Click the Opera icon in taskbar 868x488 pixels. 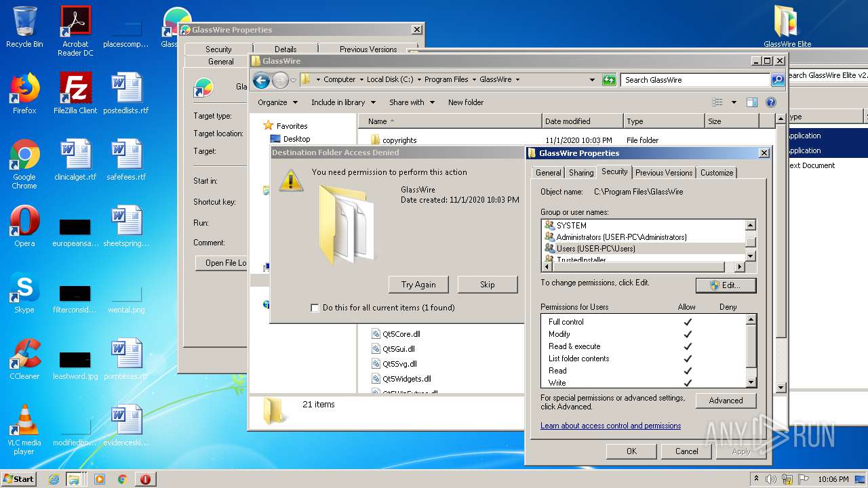145,479
